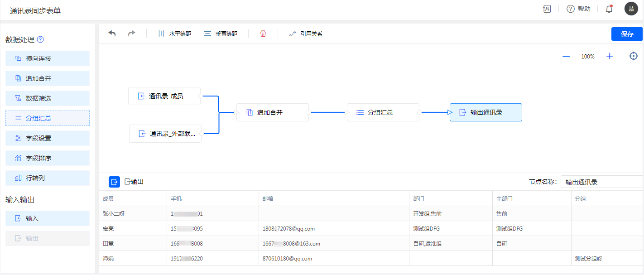
Task: Click the 节点名称 input field
Action: pyautogui.click(x=601, y=182)
